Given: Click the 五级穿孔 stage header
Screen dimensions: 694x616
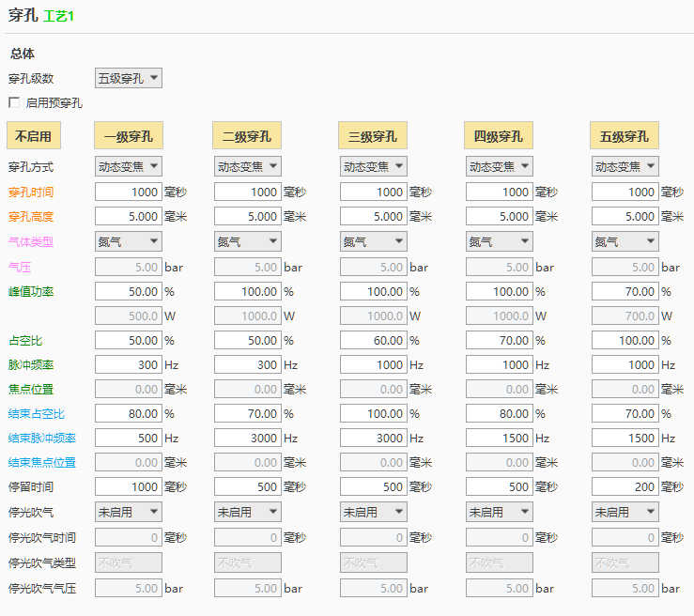Looking at the screenshot, I should 624,136.
